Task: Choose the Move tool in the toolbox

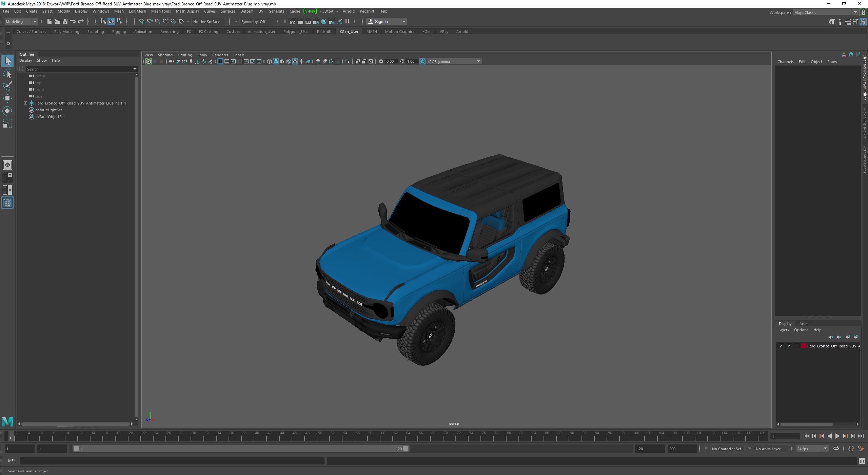Action: click(7, 98)
